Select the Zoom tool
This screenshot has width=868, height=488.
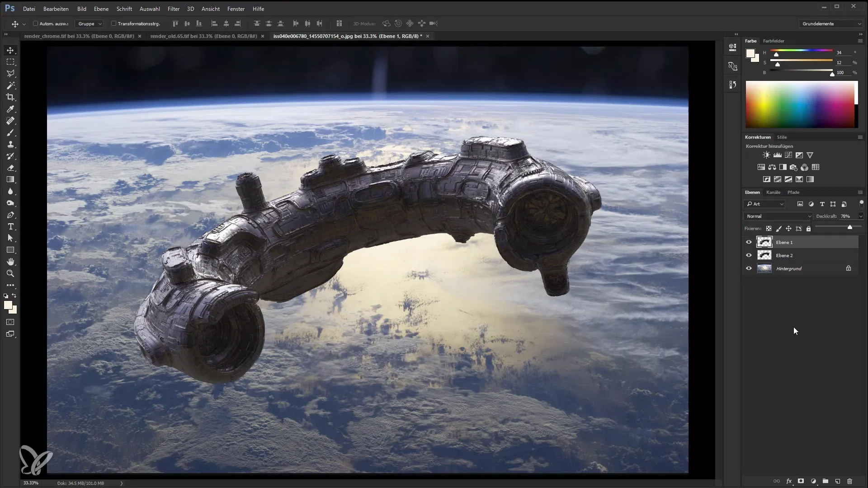click(x=10, y=273)
